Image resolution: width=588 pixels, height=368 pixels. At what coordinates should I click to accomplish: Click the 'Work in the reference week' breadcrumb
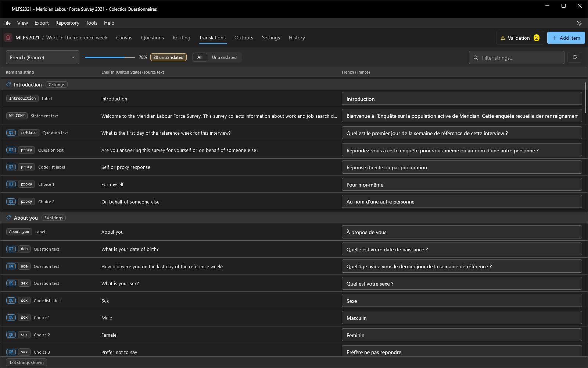(x=77, y=38)
